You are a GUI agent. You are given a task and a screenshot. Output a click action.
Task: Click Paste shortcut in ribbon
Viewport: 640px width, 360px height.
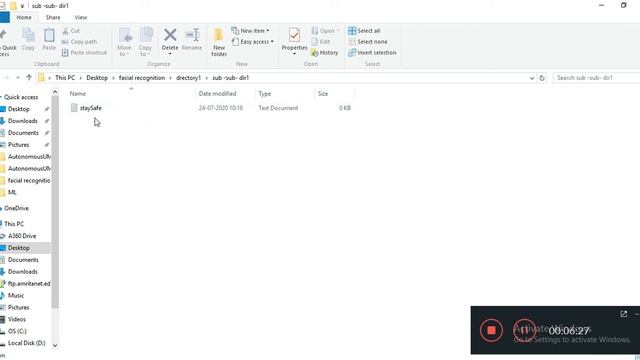pos(84,53)
